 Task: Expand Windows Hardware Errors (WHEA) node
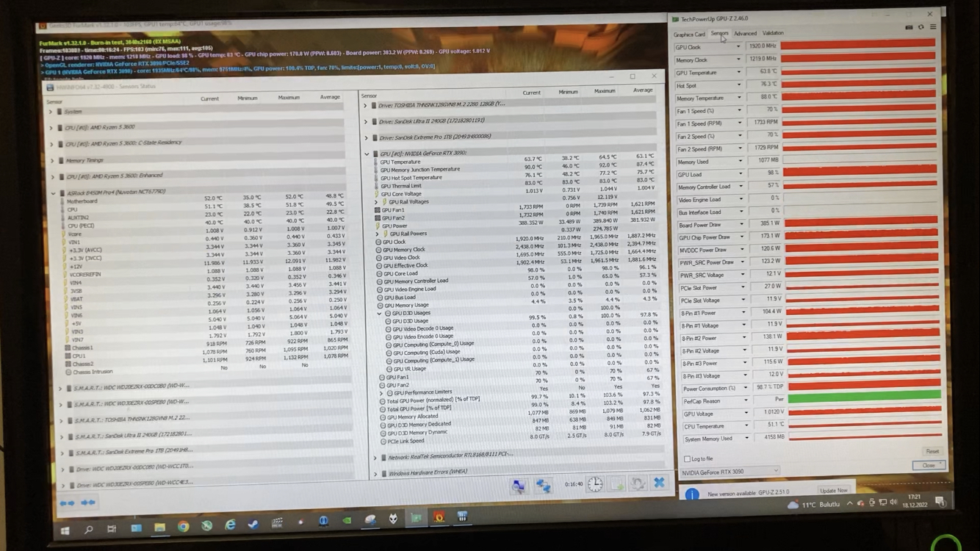[375, 474]
